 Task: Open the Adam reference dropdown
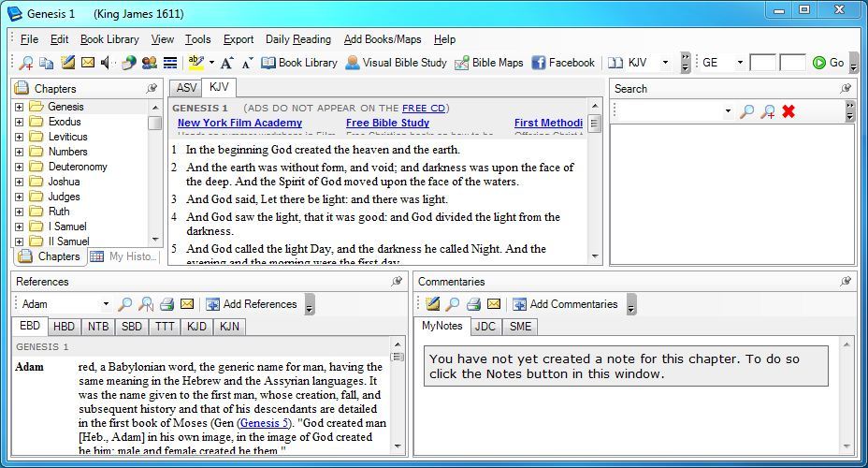105,304
